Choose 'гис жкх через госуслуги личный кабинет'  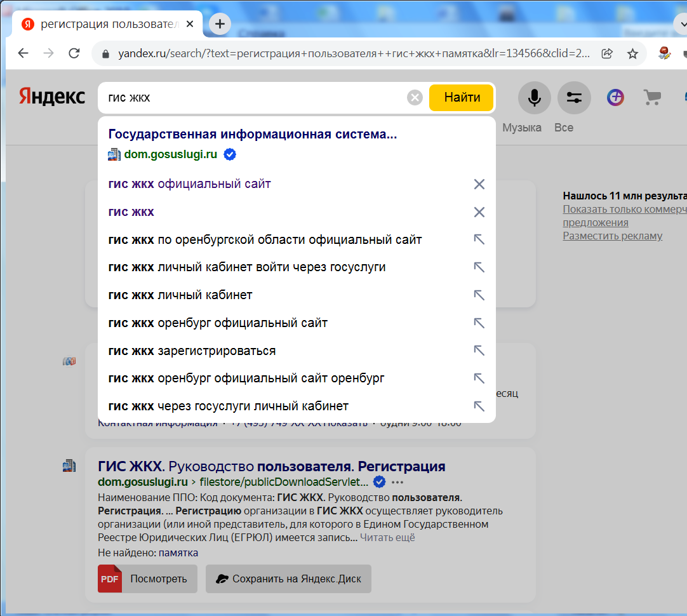(x=229, y=406)
